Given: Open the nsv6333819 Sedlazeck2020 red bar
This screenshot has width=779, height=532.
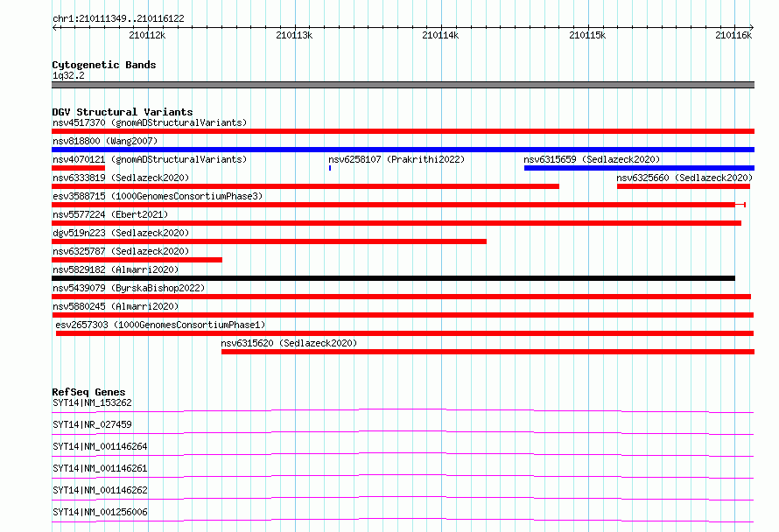Looking at the screenshot, I should [305, 186].
